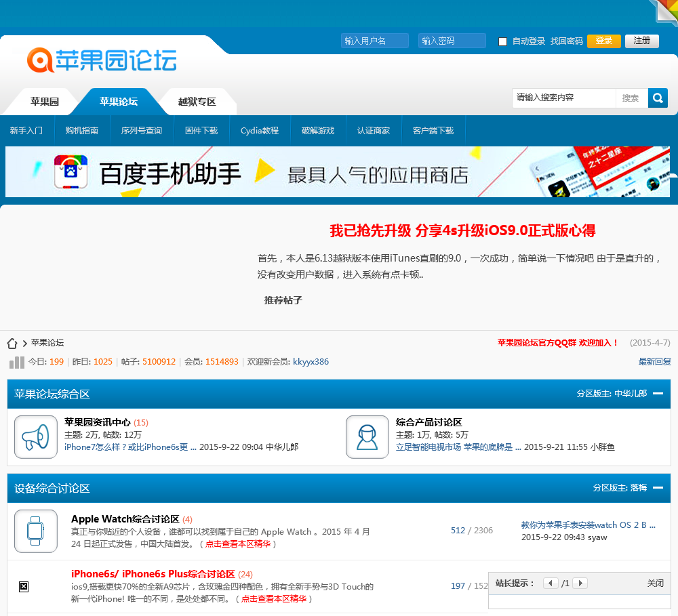Open 教你为苹果手表安装watch OS 2 post
Viewport: 678px width, 616px height.
point(588,525)
